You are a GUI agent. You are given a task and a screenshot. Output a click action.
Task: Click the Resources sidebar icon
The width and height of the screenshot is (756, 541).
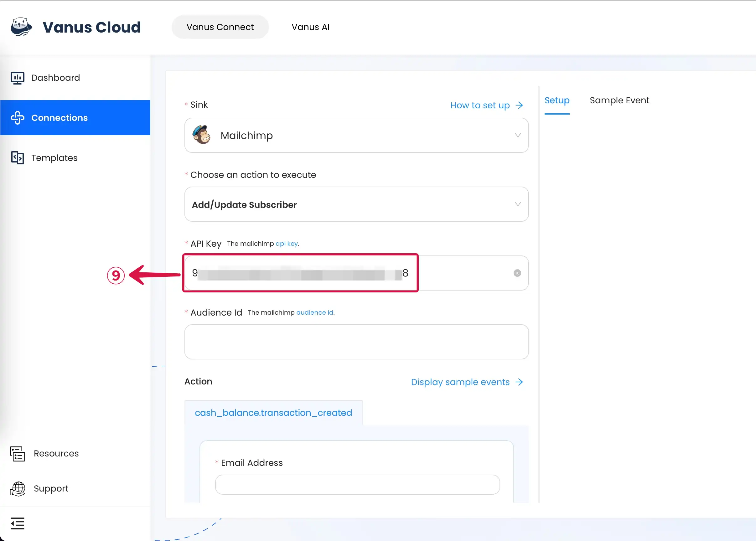click(x=17, y=453)
